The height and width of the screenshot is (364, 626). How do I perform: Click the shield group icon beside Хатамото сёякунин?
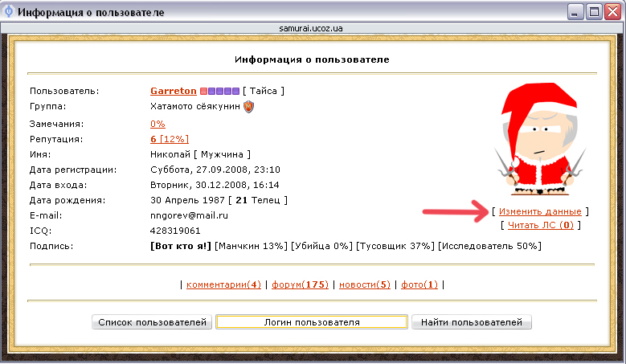click(249, 107)
